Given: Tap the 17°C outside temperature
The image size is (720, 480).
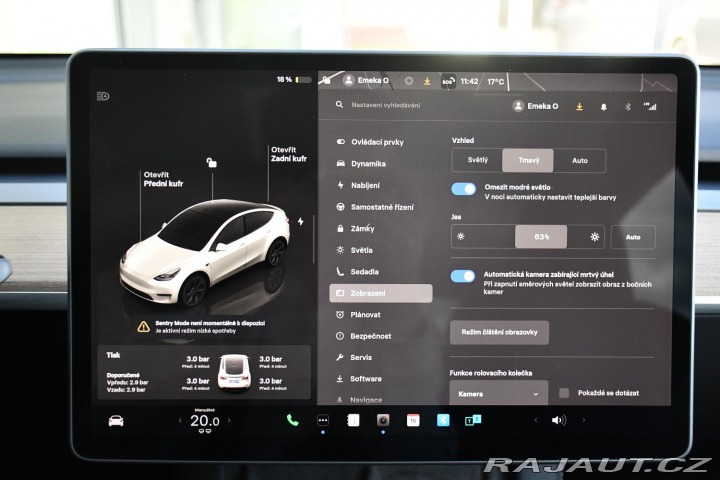Looking at the screenshot, I should 495,82.
